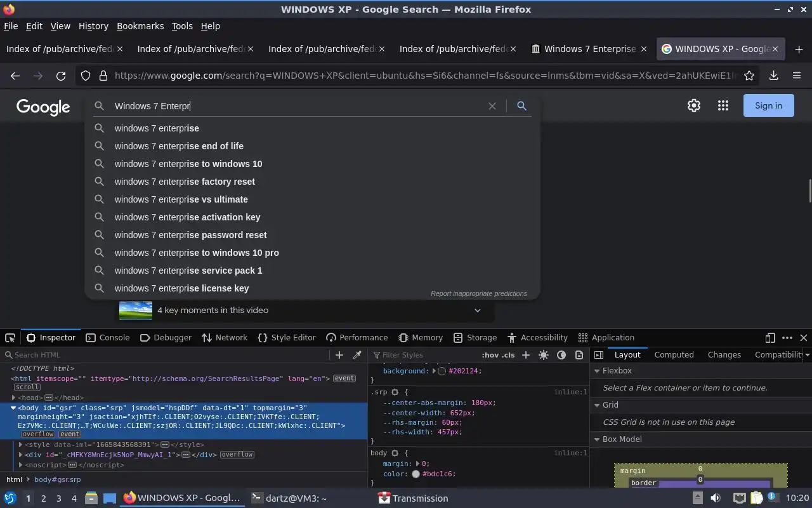Click the overflow badge on the div row
The width and height of the screenshot is (812, 508).
237,455
